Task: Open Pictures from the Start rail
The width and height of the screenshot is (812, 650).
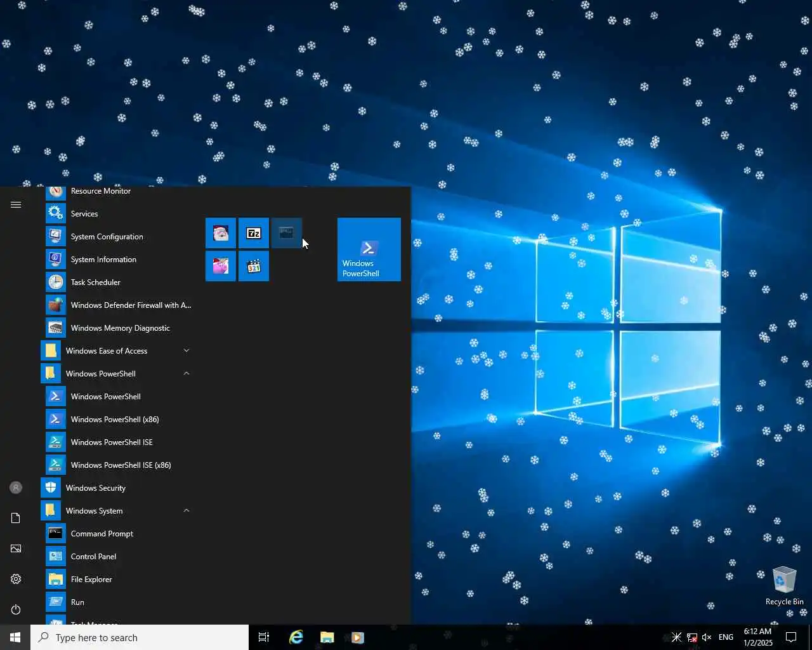Action: 16,548
